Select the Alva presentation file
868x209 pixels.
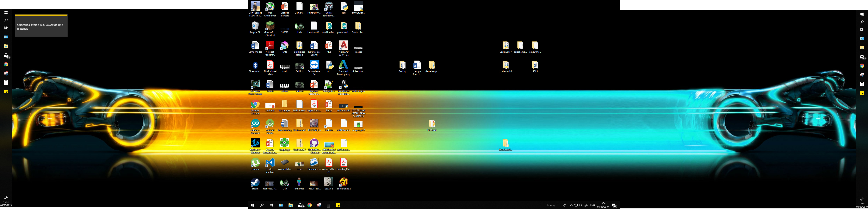(x=329, y=47)
